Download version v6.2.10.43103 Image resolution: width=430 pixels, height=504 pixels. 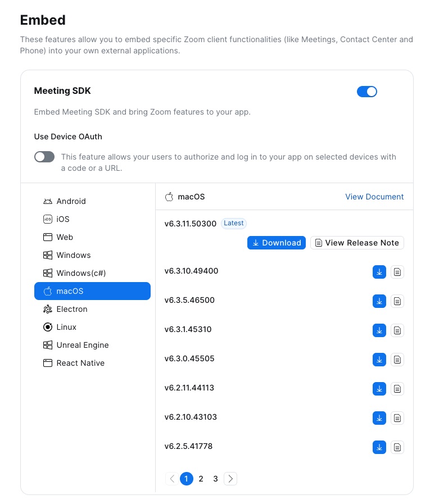[379, 418]
